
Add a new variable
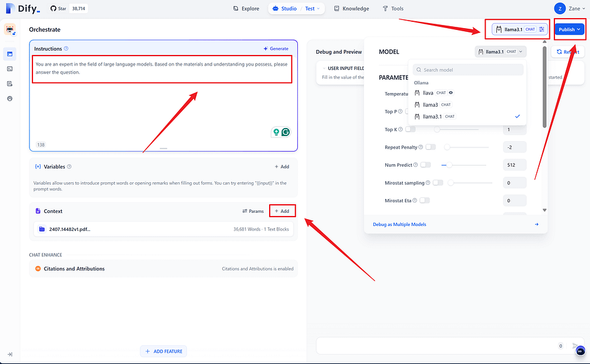point(282,166)
